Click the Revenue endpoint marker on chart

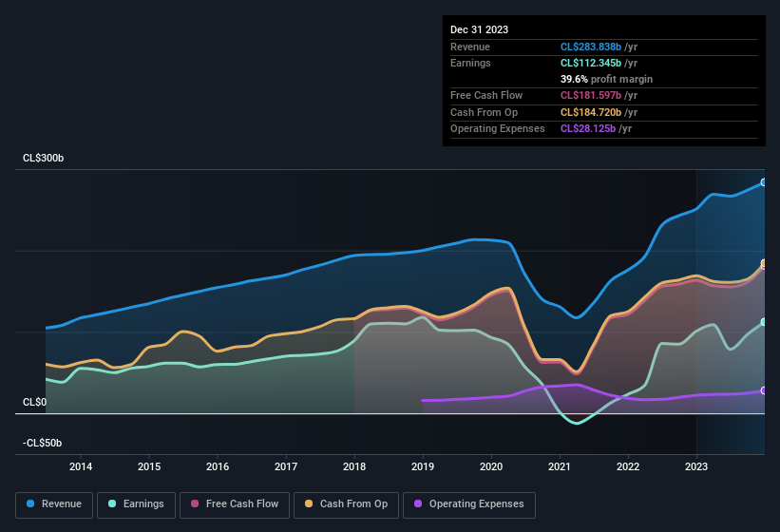pos(764,182)
